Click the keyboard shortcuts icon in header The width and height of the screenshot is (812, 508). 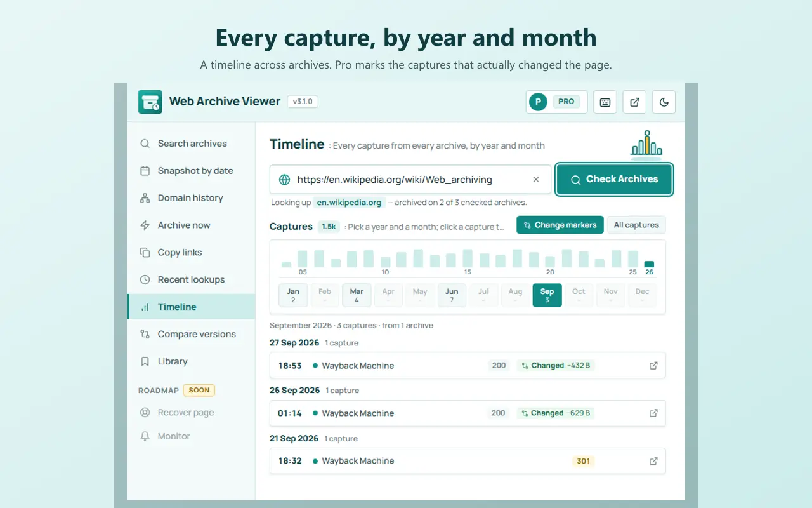605,102
